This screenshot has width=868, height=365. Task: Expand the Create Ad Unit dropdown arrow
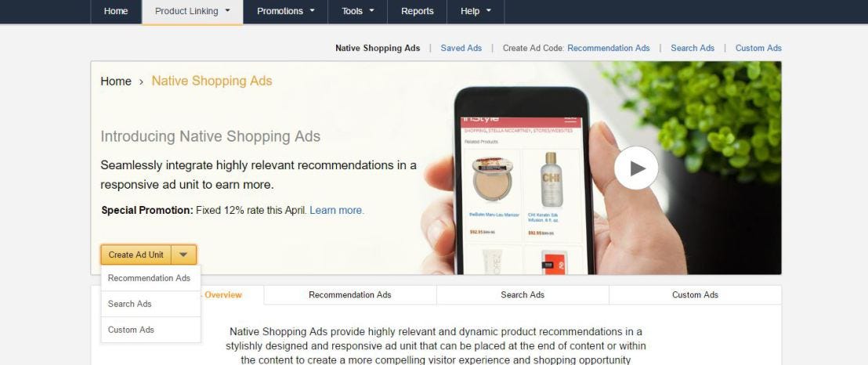(x=184, y=255)
